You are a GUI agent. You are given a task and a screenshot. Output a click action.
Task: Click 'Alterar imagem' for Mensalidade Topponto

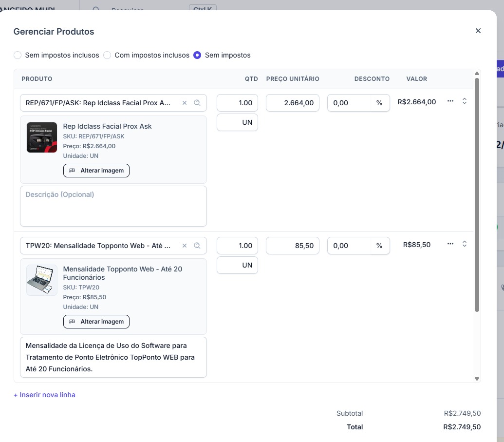(x=96, y=322)
